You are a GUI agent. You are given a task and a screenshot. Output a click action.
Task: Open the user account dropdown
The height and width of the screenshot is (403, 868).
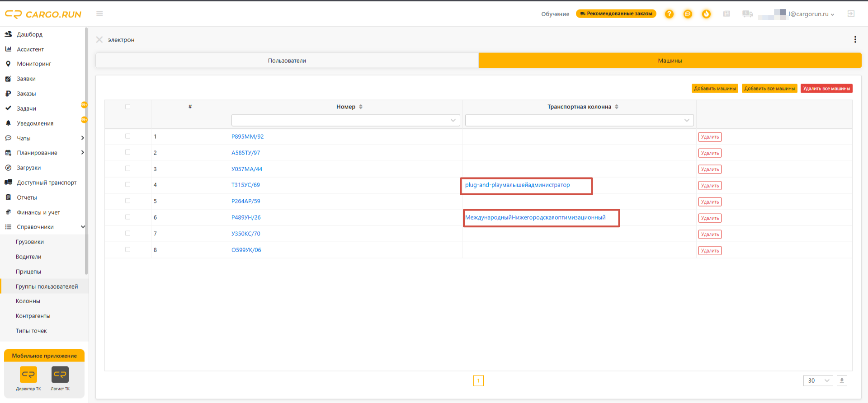point(796,14)
